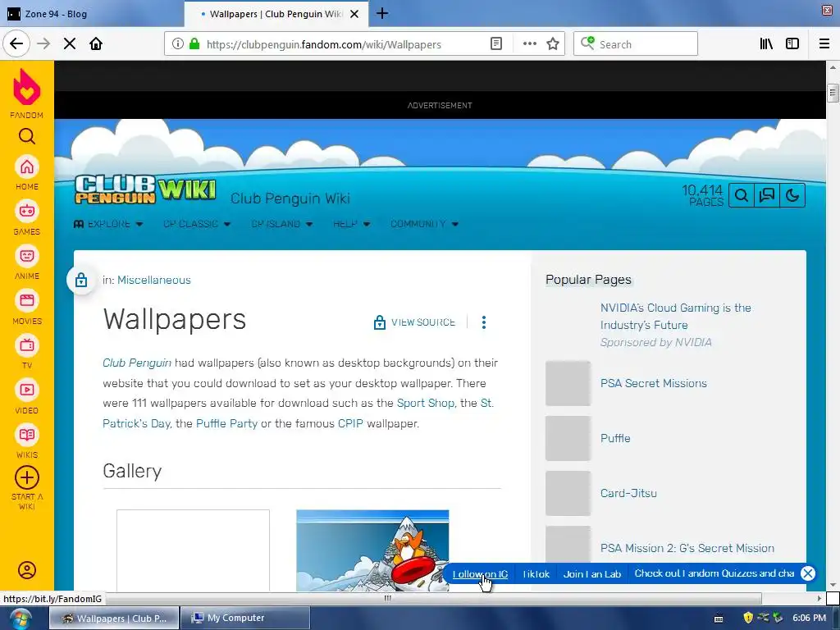
Task: Open the Fandom sidebar search icon
Action: click(x=27, y=137)
